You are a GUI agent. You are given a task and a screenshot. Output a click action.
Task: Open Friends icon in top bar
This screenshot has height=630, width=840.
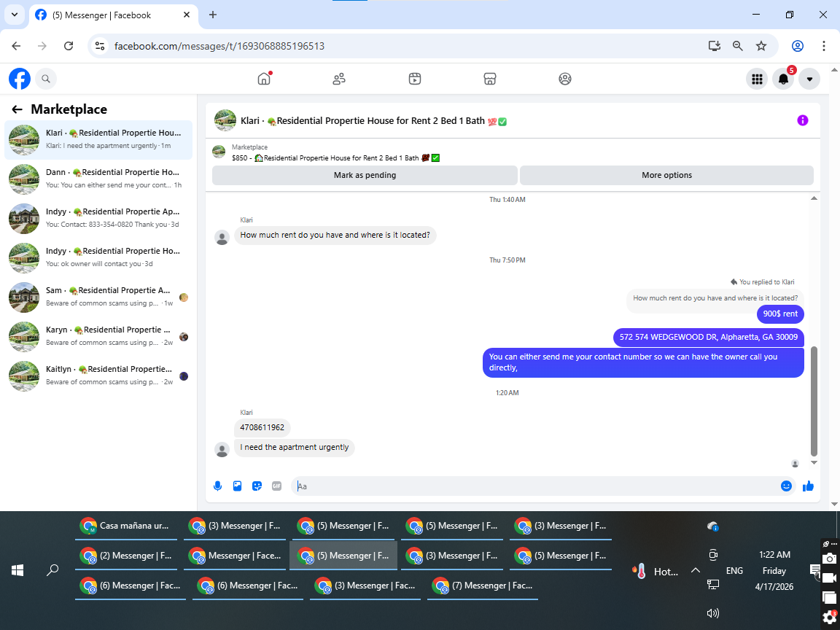(x=339, y=79)
